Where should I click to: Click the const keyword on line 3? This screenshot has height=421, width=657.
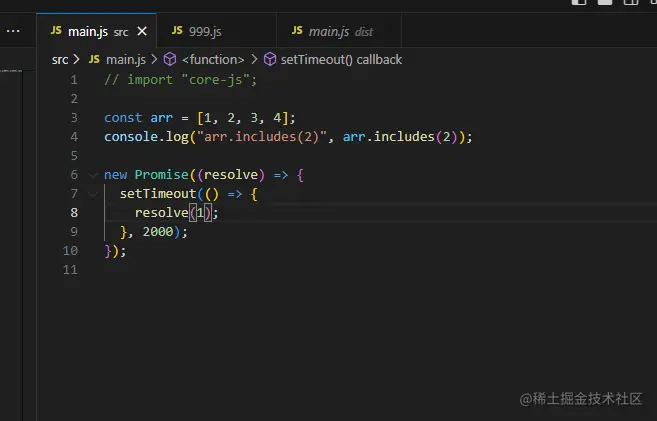pyautogui.click(x=123, y=118)
